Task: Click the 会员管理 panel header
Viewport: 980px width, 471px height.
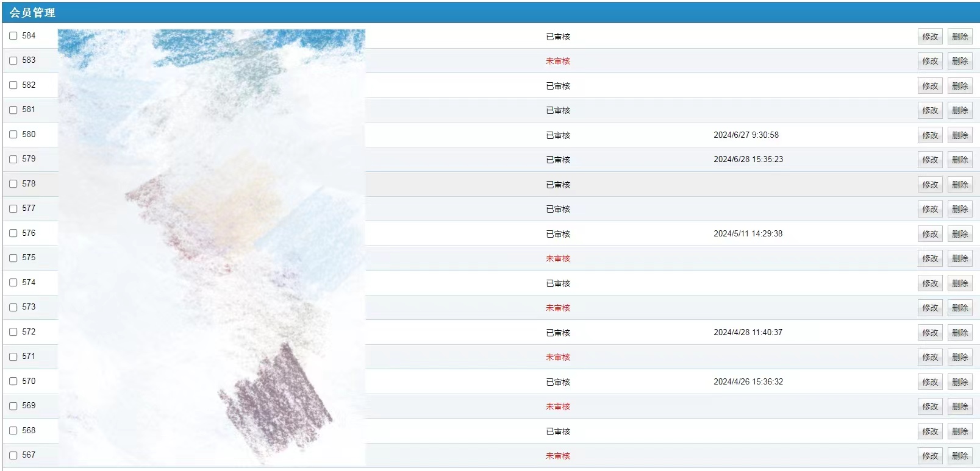Action: coord(32,12)
